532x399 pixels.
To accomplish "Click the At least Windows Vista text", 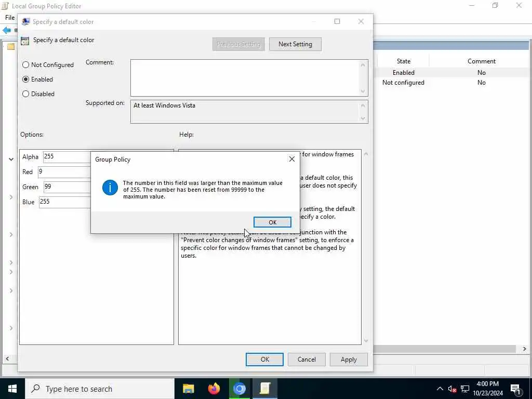I will [164, 105].
